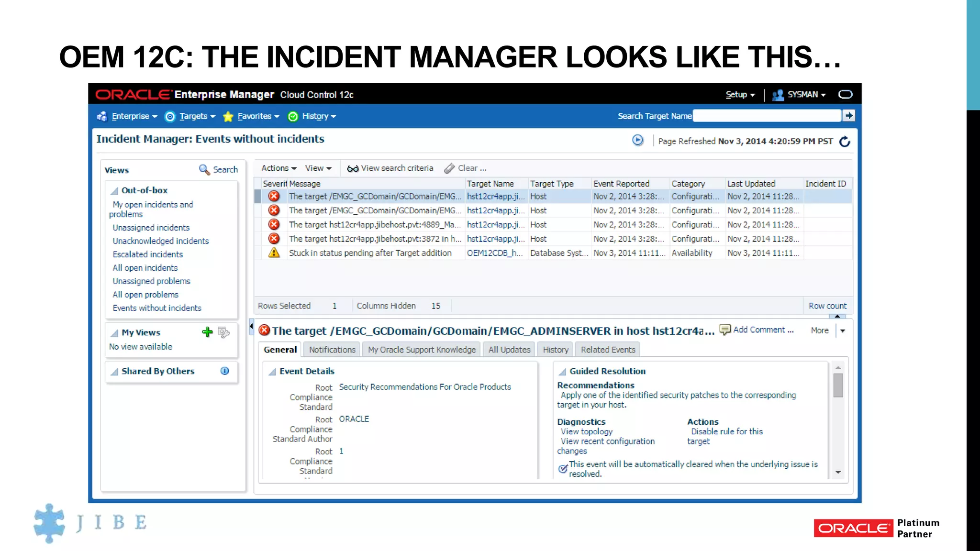Click the magnifier Search icon in Views
Image resolution: width=980 pixels, height=551 pixels.
pyautogui.click(x=204, y=169)
